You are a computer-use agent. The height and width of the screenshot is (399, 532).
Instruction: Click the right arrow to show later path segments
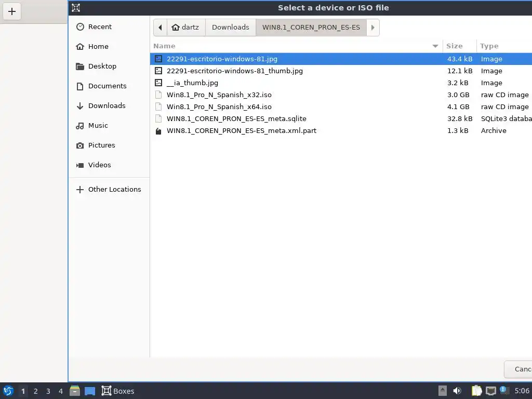[x=373, y=28]
